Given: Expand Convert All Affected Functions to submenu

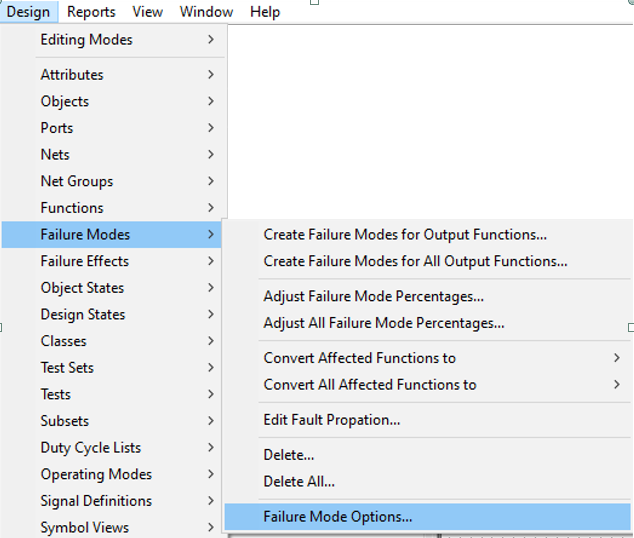Looking at the screenshot, I should click(x=427, y=385).
